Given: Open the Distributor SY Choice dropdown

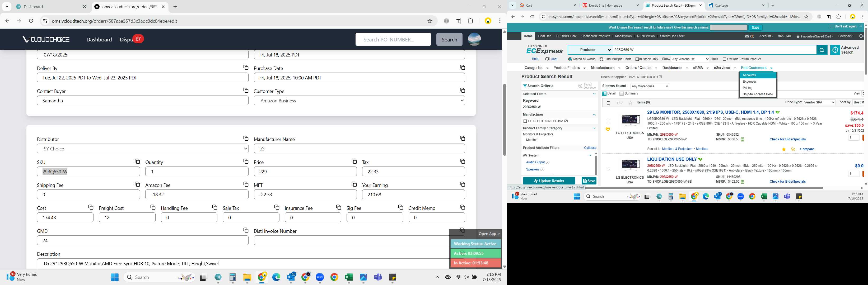Looking at the screenshot, I should [x=143, y=148].
